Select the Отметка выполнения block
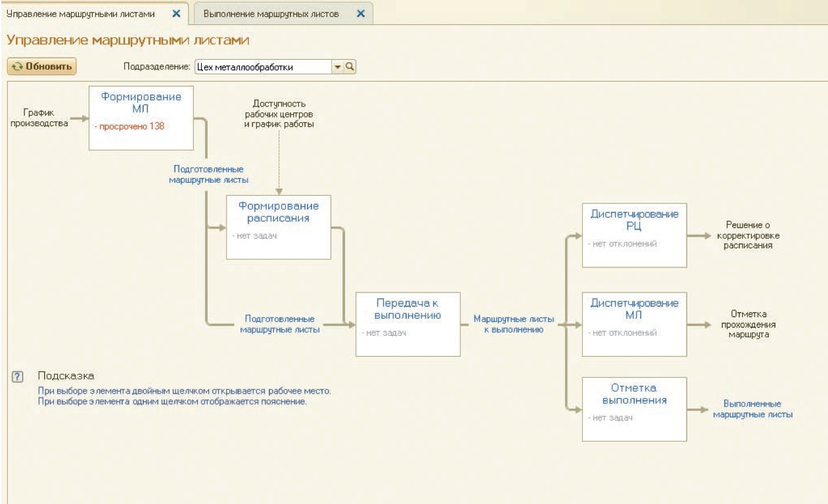The width and height of the screenshot is (828, 504). (634, 409)
